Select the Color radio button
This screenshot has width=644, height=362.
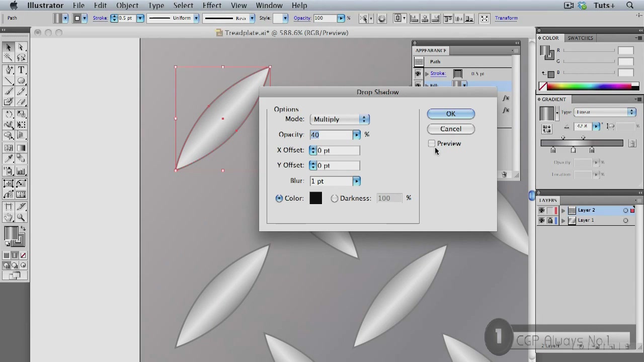click(x=279, y=199)
